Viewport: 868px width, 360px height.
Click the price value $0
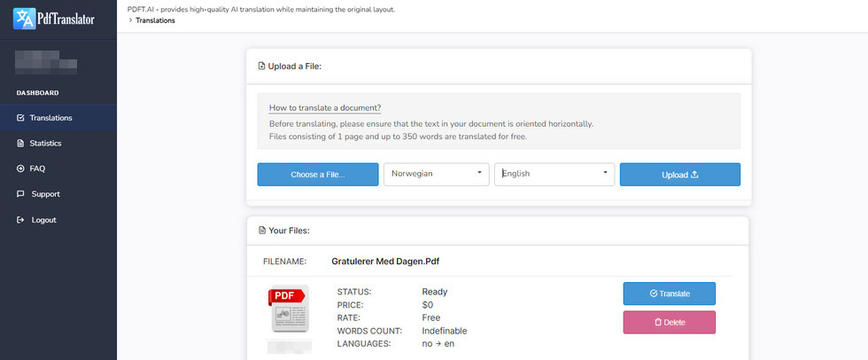click(427, 305)
